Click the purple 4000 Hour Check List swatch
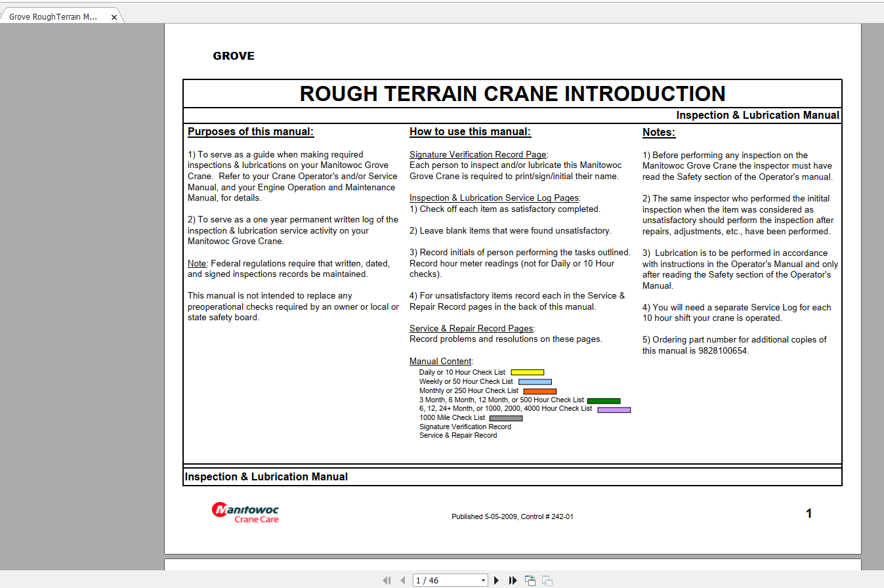The image size is (884, 588). [614, 409]
